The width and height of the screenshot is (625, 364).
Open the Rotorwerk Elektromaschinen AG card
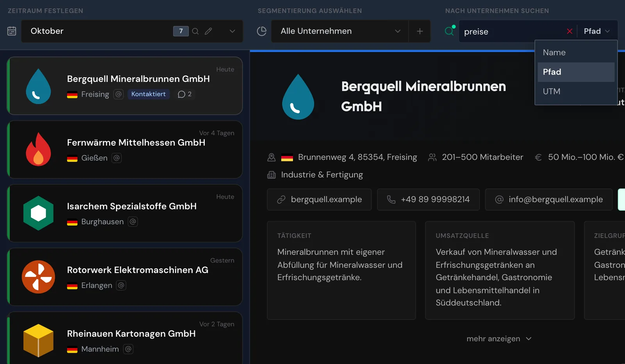tap(125, 277)
